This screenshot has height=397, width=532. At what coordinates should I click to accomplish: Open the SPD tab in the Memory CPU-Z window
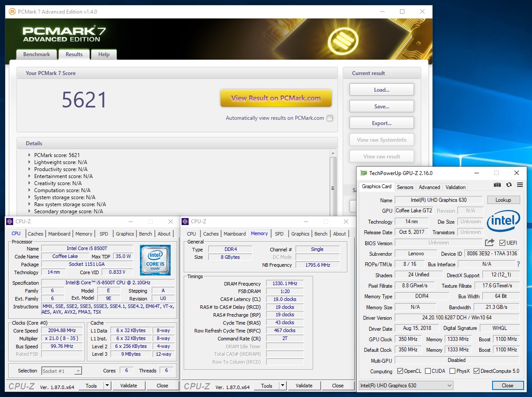pos(279,234)
